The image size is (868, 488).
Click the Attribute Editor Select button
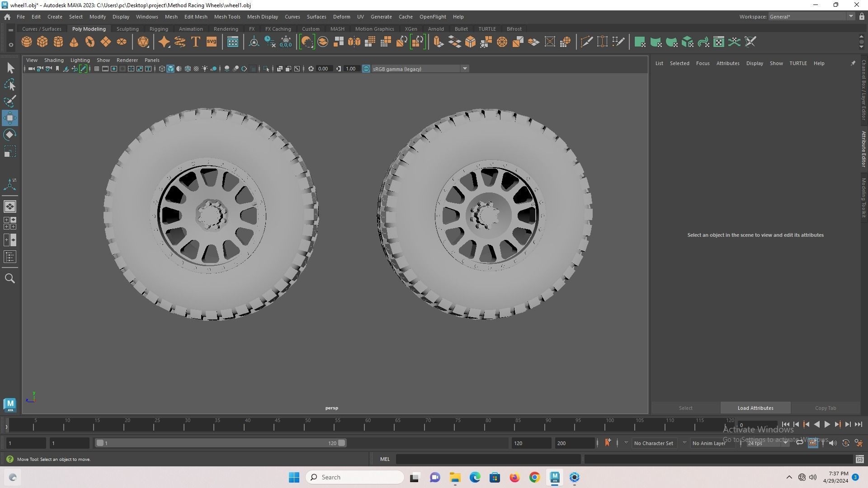(x=685, y=408)
